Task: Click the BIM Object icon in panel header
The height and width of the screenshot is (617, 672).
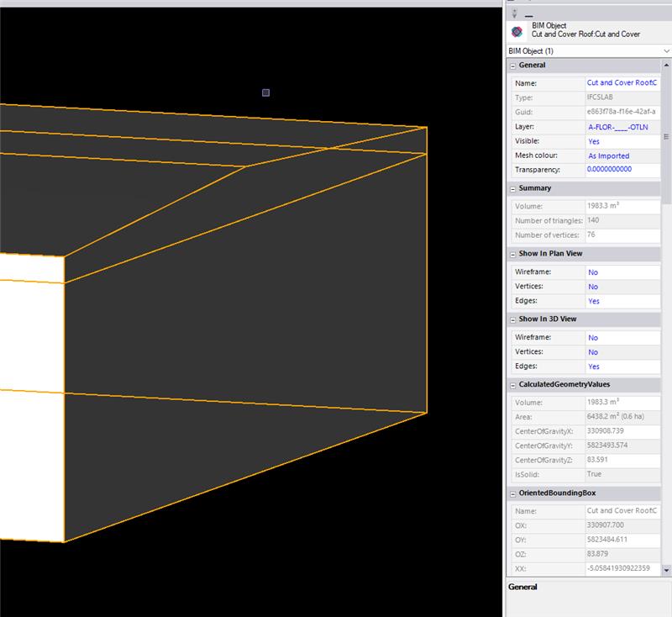Action: 517,30
